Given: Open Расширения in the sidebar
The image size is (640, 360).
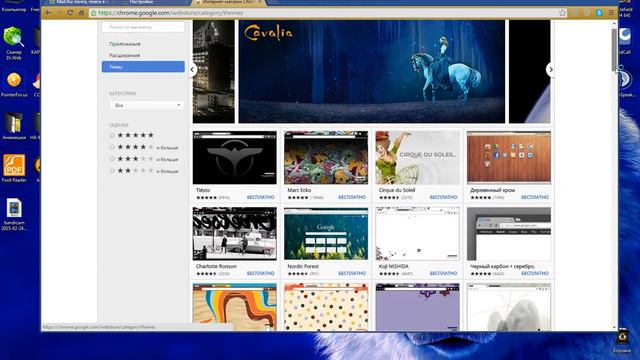Looking at the screenshot, I should (124, 55).
